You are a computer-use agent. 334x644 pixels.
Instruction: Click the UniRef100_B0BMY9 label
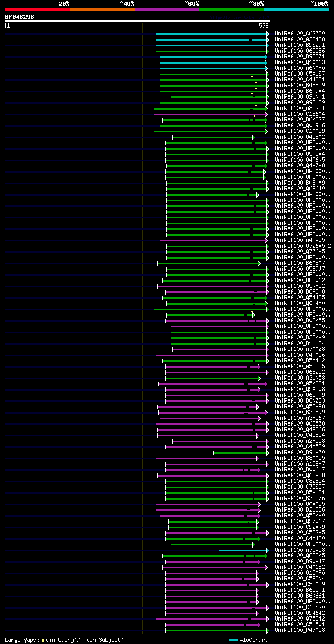click(300, 183)
